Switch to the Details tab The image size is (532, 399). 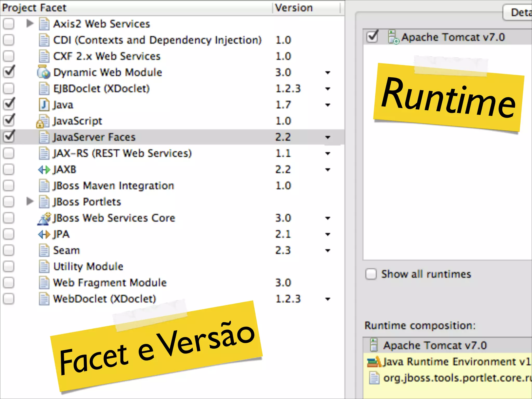coord(518,12)
